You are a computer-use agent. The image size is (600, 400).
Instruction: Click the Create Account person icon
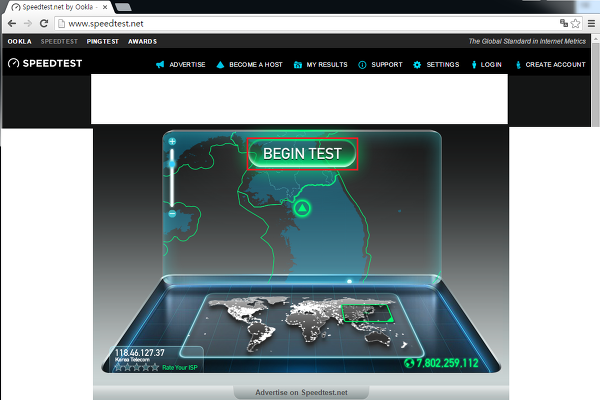coord(518,65)
